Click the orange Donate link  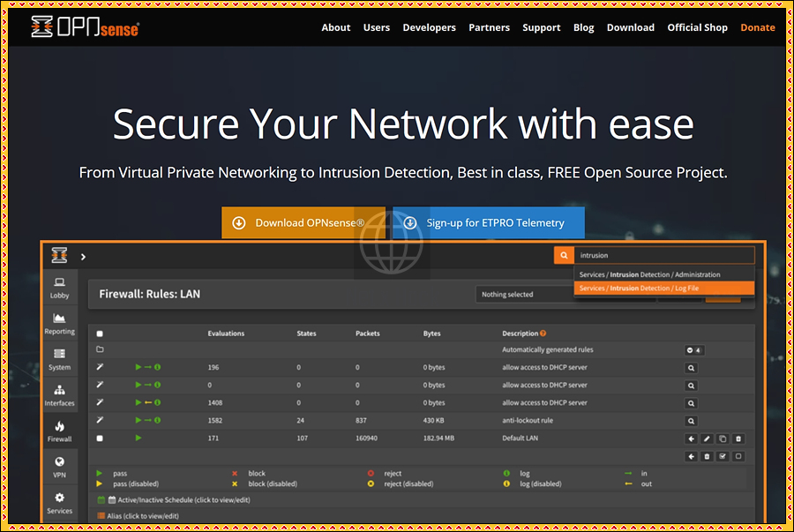758,27
